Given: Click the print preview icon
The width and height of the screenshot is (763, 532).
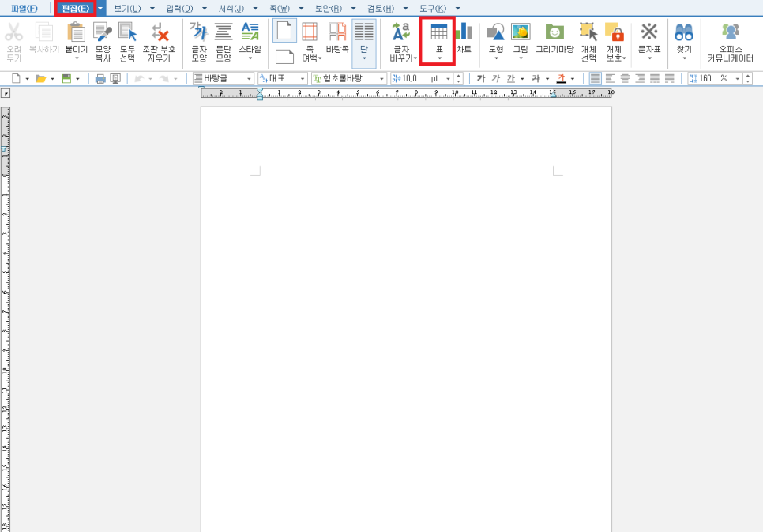Looking at the screenshot, I should coord(115,78).
